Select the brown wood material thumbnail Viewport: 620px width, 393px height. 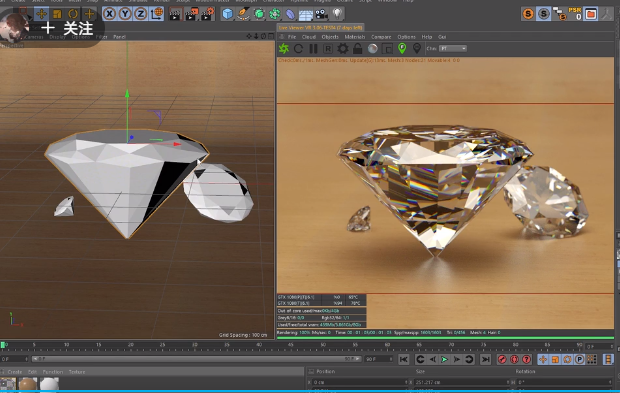[x=28, y=384]
